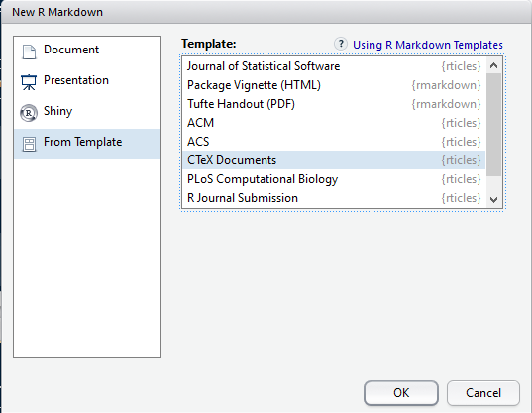The height and width of the screenshot is (413, 532).
Task: Select Package Vignette (HTML) template
Action: click(x=334, y=85)
